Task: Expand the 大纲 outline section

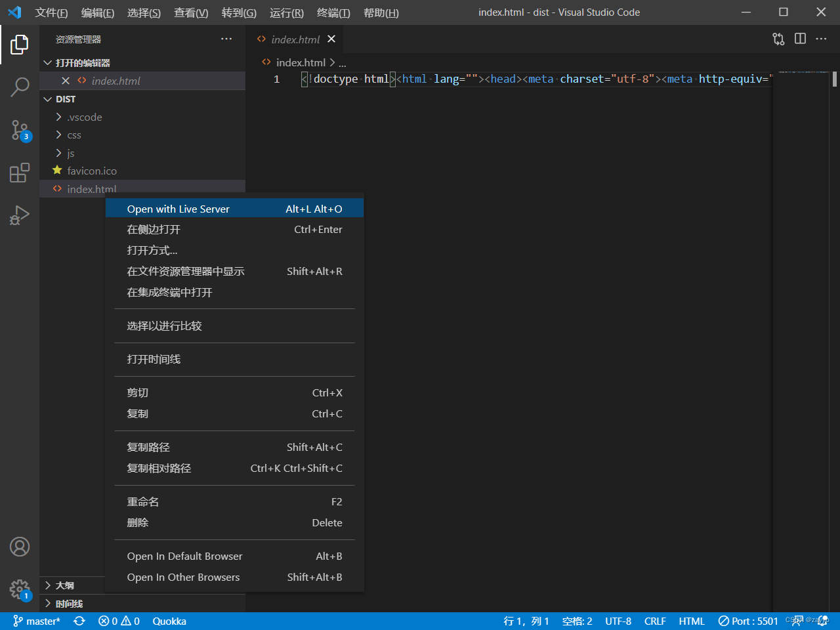Action: coord(72,585)
